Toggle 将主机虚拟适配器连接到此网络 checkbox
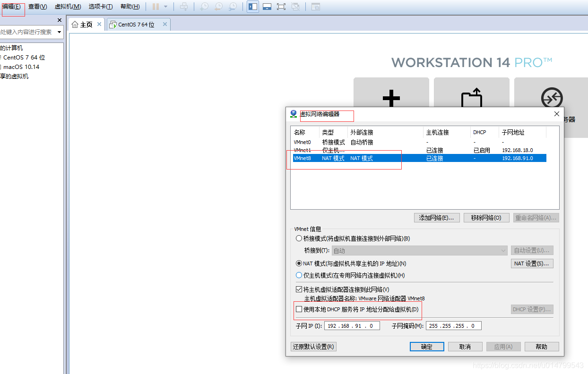 [x=299, y=289]
